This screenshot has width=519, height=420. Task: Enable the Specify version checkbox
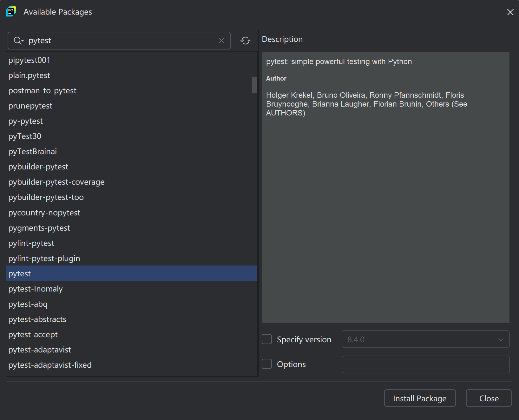[x=267, y=339]
